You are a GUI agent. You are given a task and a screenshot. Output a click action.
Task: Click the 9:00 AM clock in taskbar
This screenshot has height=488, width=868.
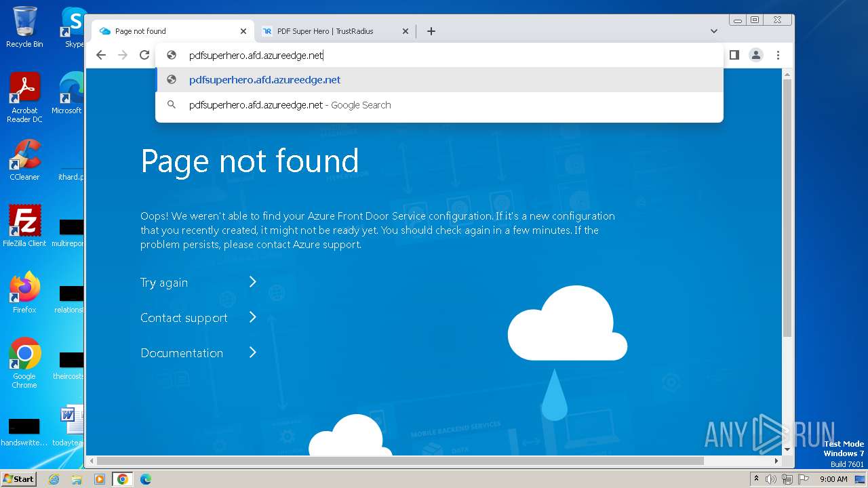833,479
